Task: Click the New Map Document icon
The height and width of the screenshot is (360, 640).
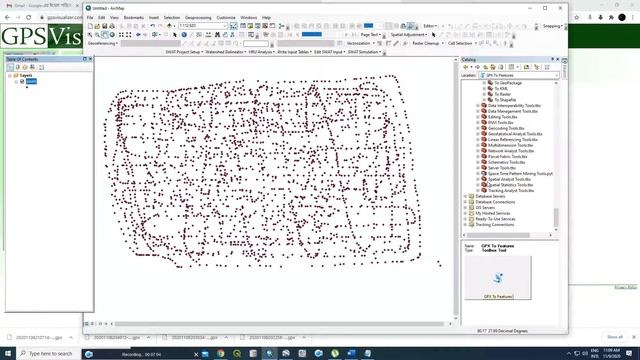Action: (x=90, y=26)
